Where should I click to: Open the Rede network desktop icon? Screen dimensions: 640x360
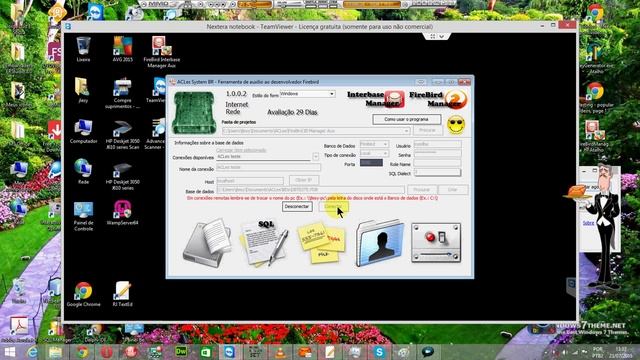click(x=83, y=171)
